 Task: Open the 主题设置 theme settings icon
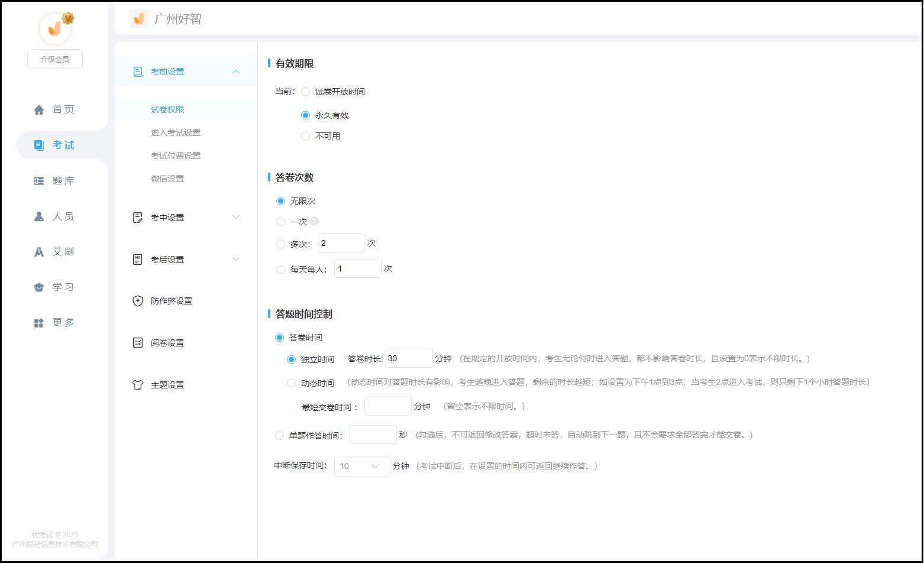137,384
